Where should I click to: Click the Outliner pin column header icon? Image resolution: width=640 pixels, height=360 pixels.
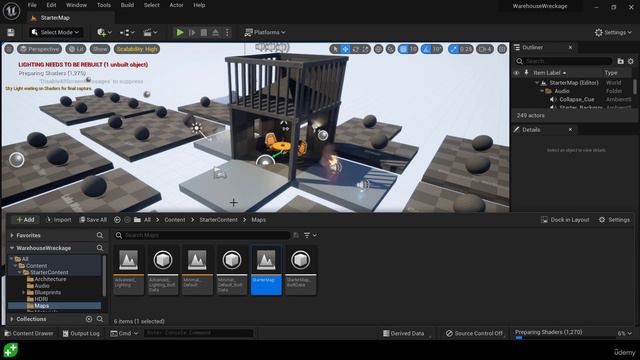pos(527,73)
